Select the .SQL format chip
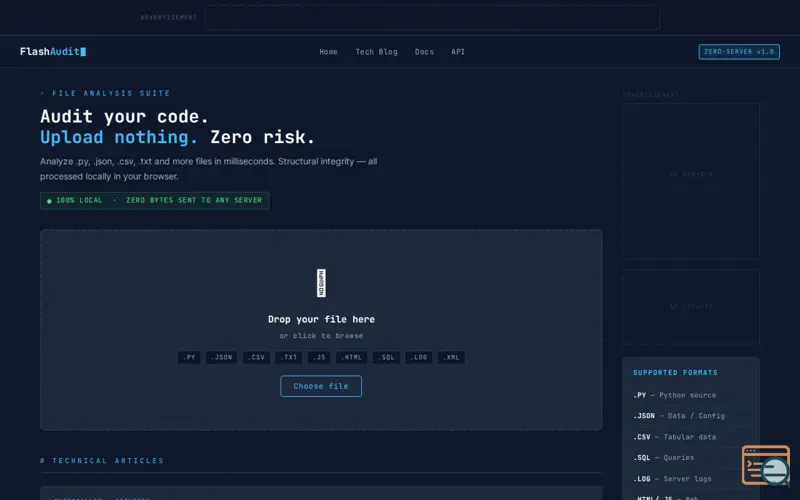Image resolution: width=800 pixels, height=500 pixels. (x=386, y=357)
